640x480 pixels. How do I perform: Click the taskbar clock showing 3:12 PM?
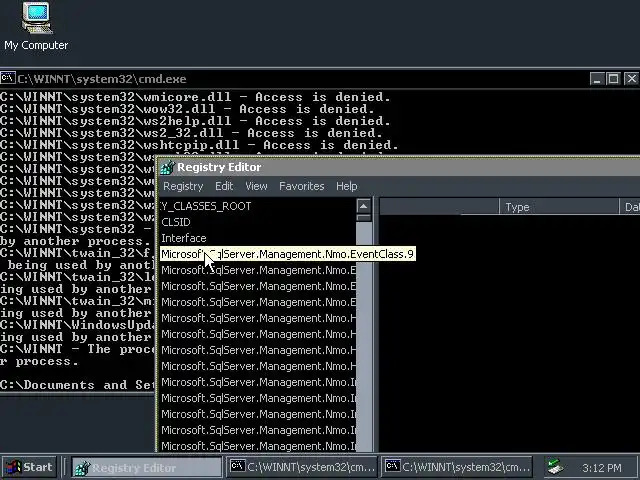click(602, 468)
